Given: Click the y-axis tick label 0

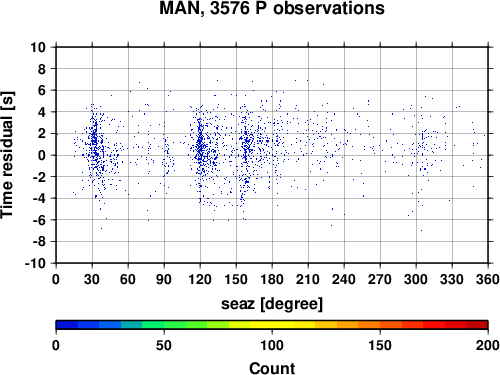Looking at the screenshot, I should coord(42,155).
